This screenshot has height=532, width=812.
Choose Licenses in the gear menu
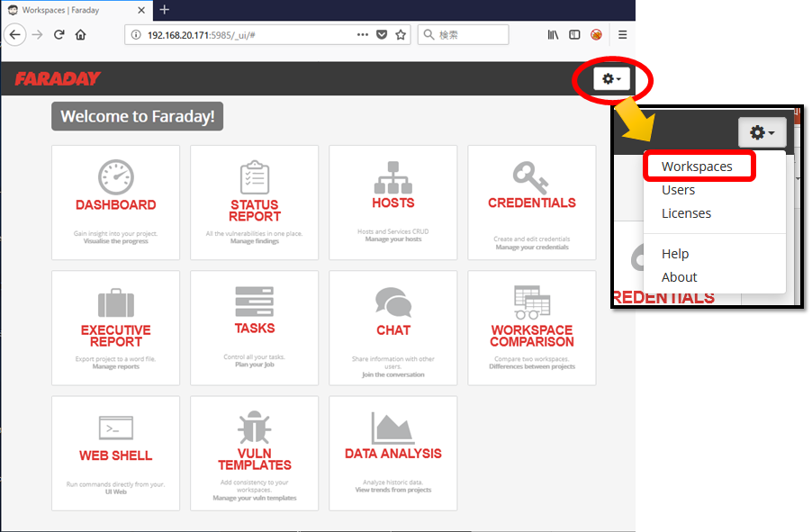(x=686, y=213)
